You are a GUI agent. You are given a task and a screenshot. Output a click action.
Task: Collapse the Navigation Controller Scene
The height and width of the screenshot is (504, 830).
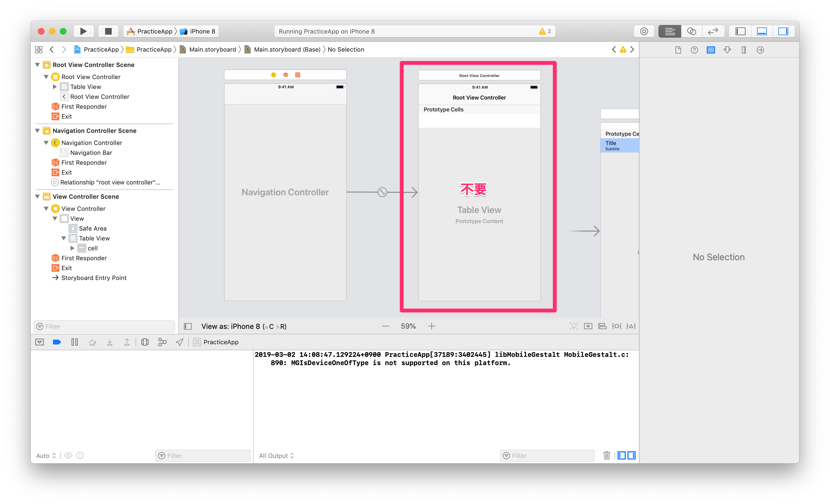click(37, 131)
